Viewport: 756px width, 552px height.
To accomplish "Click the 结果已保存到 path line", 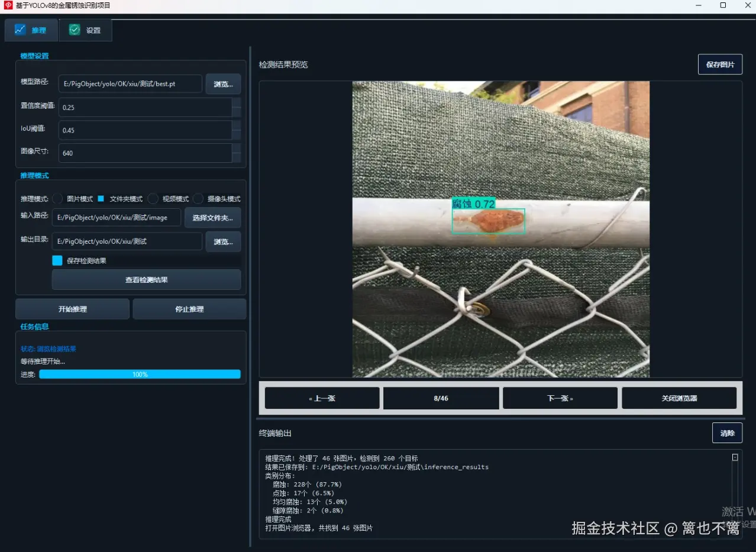I will coord(377,467).
